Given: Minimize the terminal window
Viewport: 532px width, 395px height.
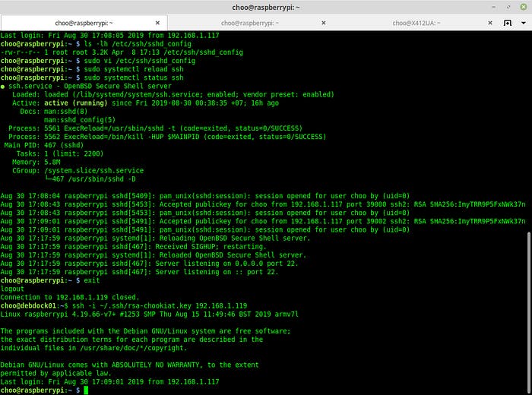Looking at the screenshot, I should pyautogui.click(x=494, y=7).
